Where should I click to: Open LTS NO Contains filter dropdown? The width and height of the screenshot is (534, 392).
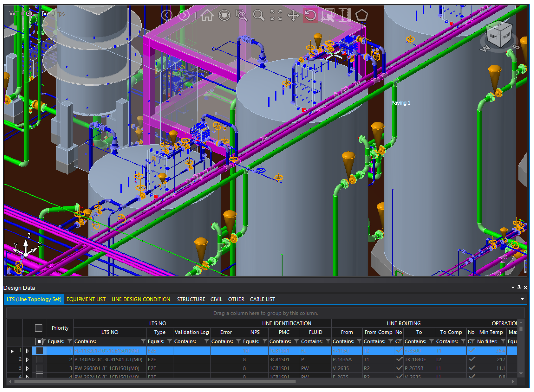tap(143, 342)
